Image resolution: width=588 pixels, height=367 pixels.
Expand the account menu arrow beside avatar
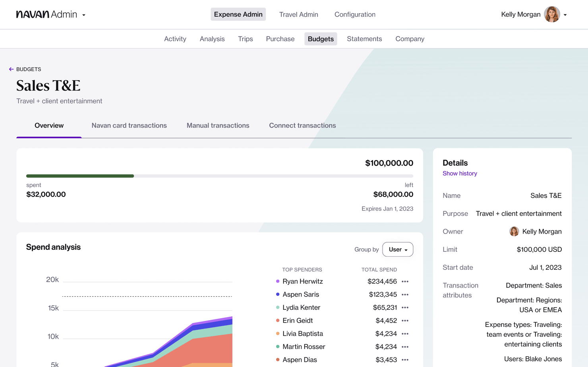(565, 15)
